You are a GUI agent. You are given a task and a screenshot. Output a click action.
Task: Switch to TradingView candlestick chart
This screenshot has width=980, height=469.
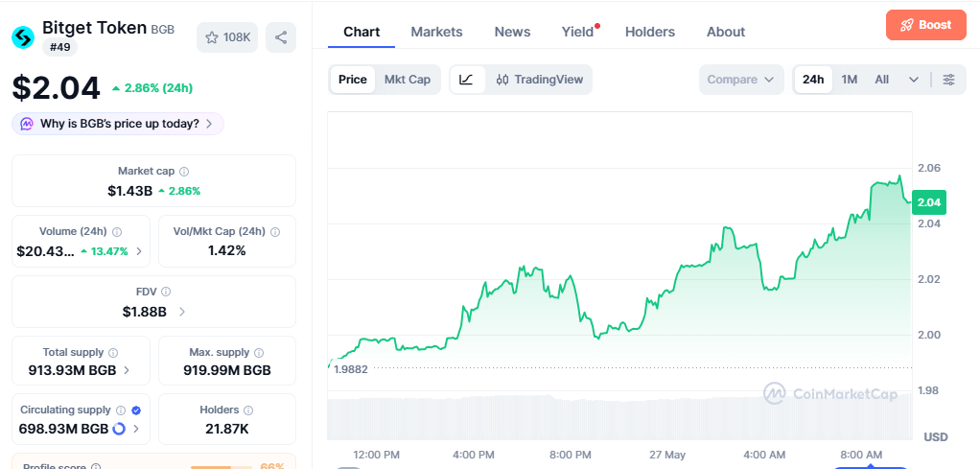[x=539, y=80]
